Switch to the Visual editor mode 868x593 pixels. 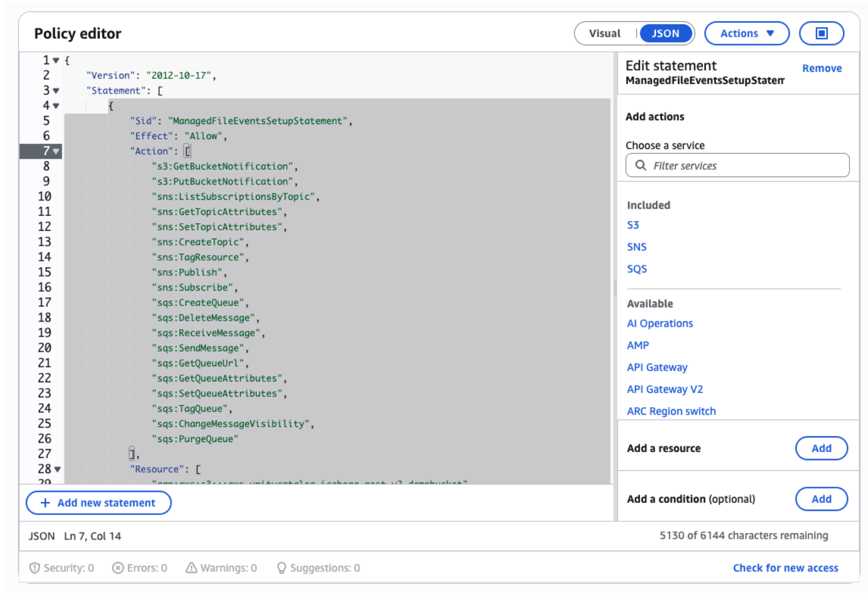pyautogui.click(x=604, y=33)
